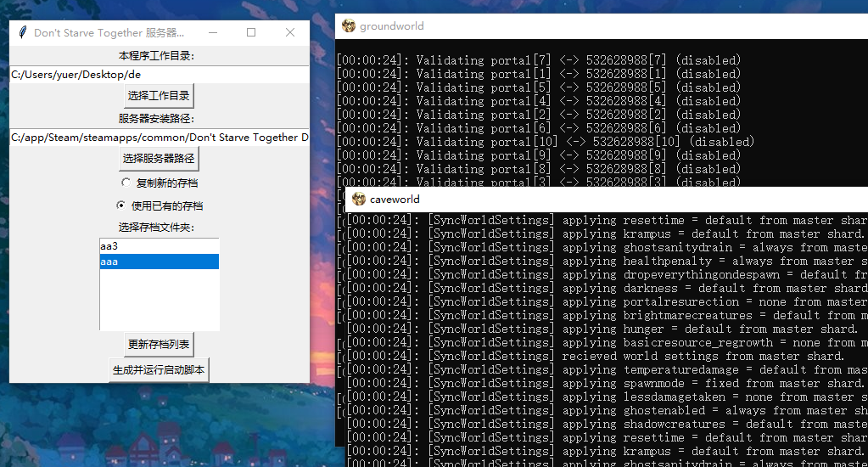Click the 选择工作目录 button

(x=159, y=96)
